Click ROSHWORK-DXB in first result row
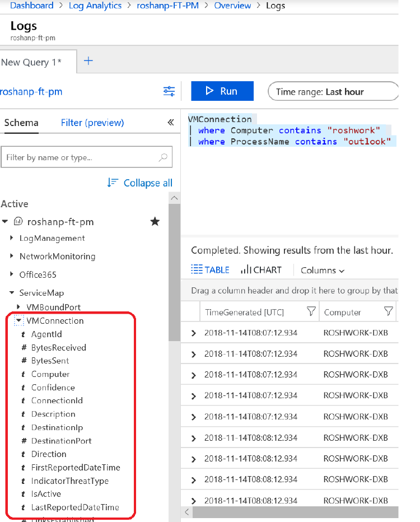The height and width of the screenshot is (522, 420). coord(356,333)
